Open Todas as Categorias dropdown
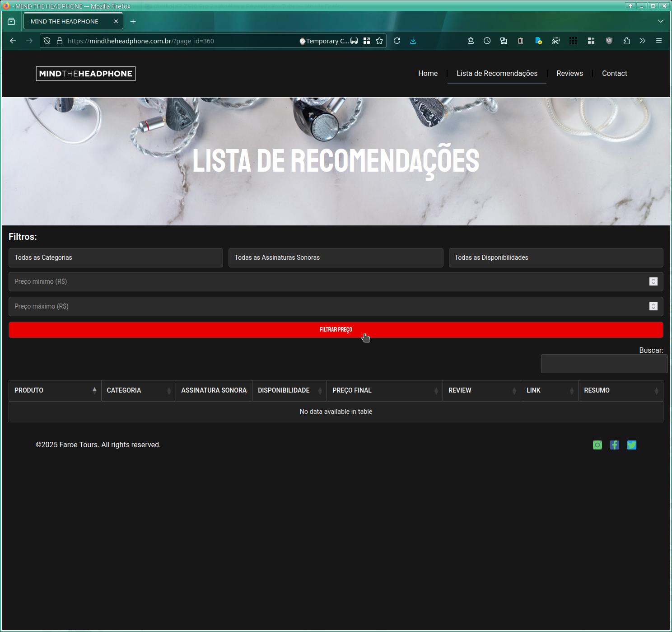The image size is (672, 632). coord(116,257)
